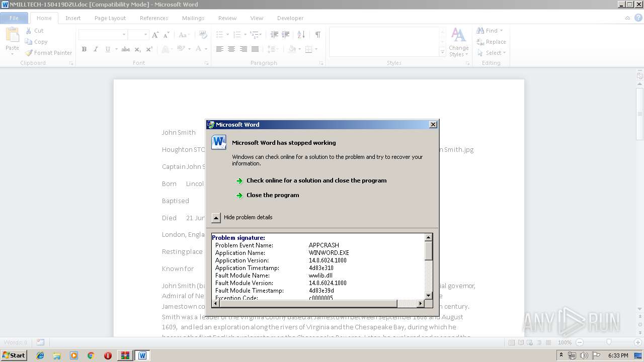The height and width of the screenshot is (362, 644).
Task: Center align text
Action: [231, 49]
